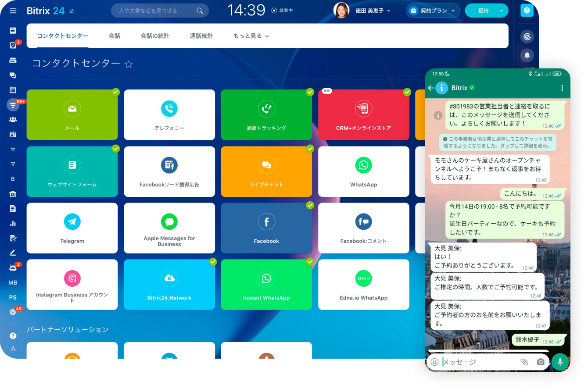Select the Telephony phone icon tile
588x392 pixels.
(169, 114)
